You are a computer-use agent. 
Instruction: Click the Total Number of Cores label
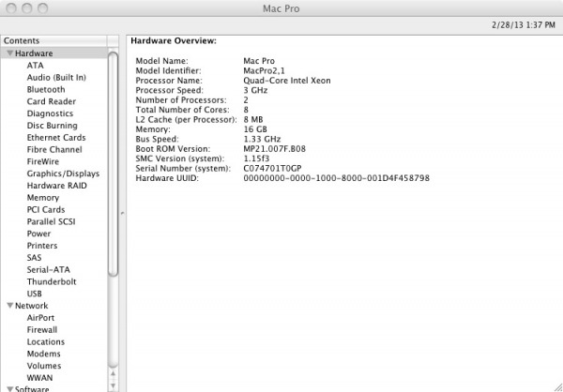click(x=182, y=110)
